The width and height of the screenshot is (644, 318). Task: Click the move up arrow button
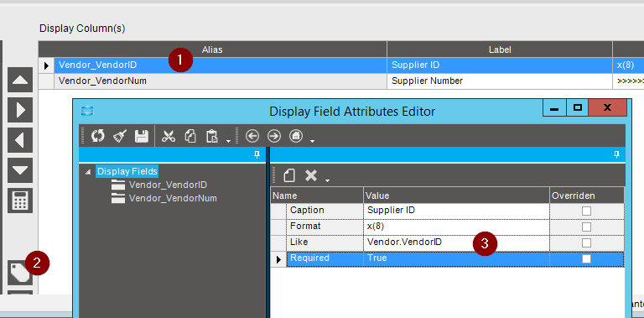click(x=20, y=80)
